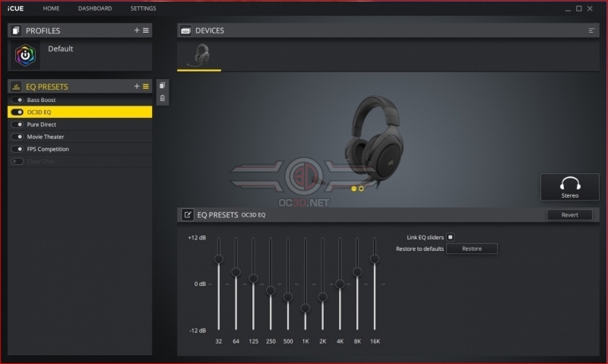Select the Default profile icon

click(x=25, y=55)
